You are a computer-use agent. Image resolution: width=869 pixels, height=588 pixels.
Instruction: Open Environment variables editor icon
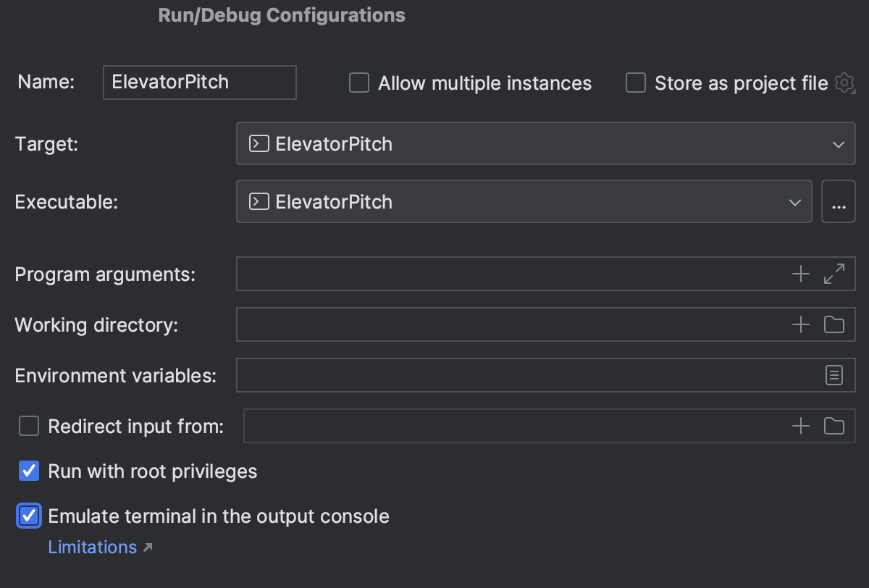pos(834,375)
